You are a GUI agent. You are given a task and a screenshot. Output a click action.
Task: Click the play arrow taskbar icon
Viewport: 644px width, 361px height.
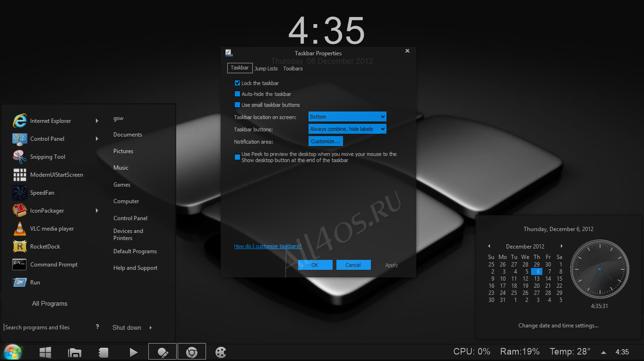click(x=134, y=352)
